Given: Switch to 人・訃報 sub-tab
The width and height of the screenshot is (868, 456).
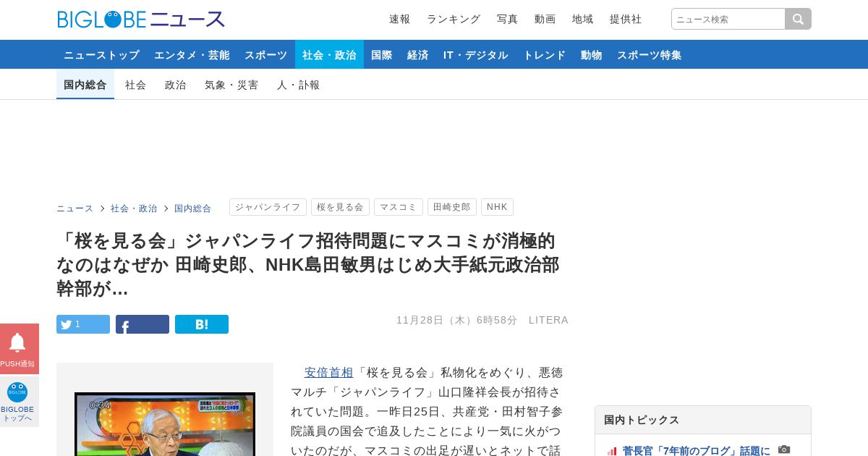Looking at the screenshot, I should pos(299,85).
